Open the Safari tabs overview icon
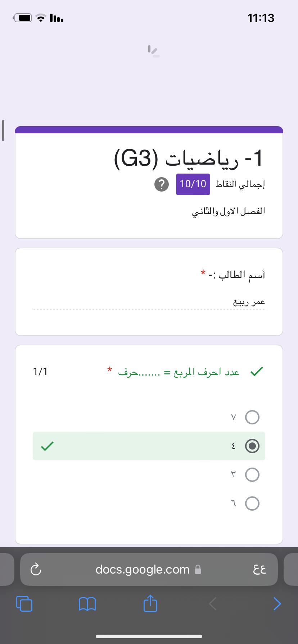 pyautogui.click(x=24, y=604)
